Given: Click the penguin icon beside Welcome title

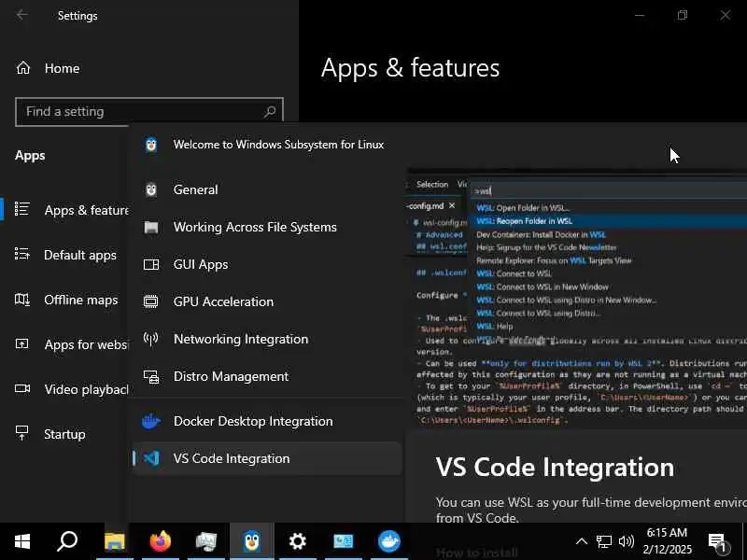Looking at the screenshot, I should [151, 145].
